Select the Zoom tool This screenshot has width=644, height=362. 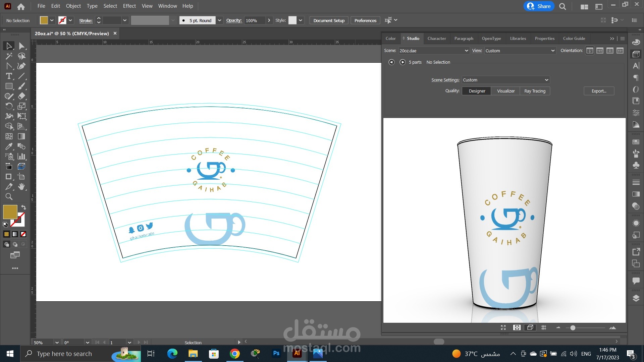tap(9, 197)
